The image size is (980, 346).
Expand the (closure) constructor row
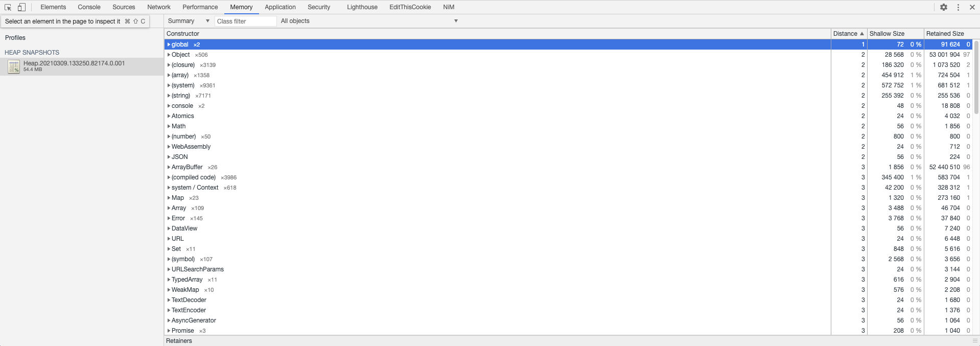click(169, 65)
